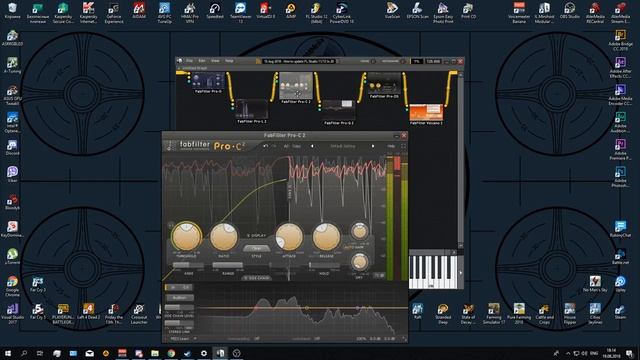Open MIDI Learn dropdown arrow

(195, 338)
